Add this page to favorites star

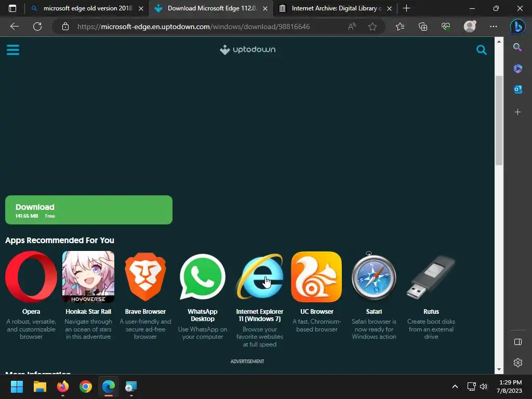tap(372, 26)
